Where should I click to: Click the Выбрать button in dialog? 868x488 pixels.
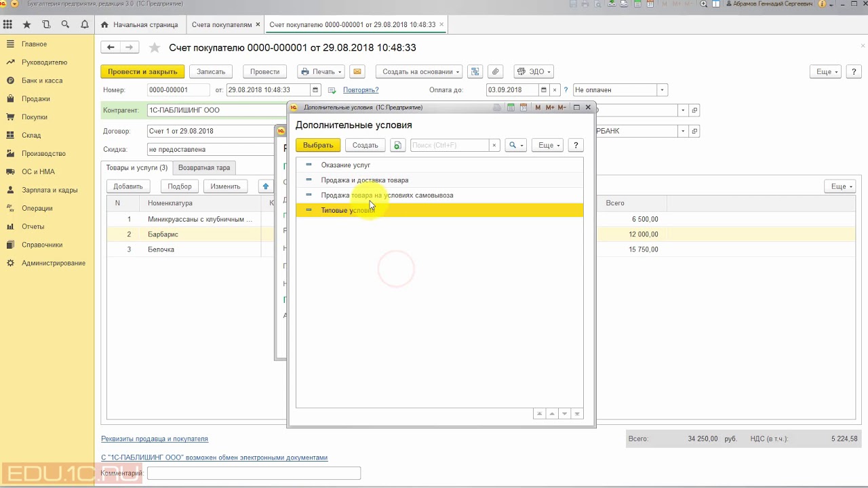pos(318,145)
